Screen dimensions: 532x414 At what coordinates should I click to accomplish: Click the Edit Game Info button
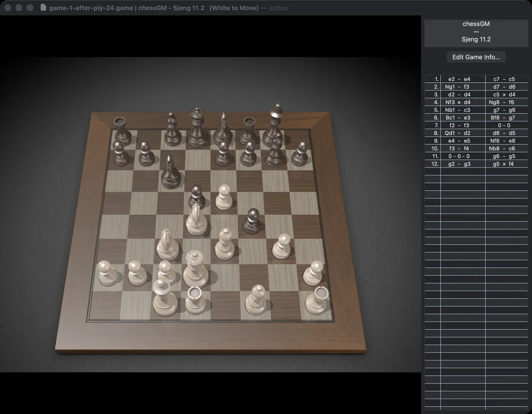[x=476, y=57]
